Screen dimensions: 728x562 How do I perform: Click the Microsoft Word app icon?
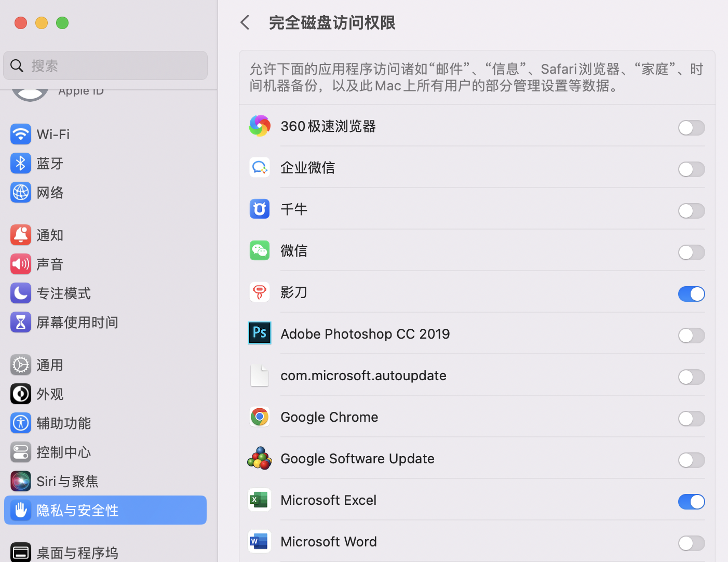[x=260, y=542]
